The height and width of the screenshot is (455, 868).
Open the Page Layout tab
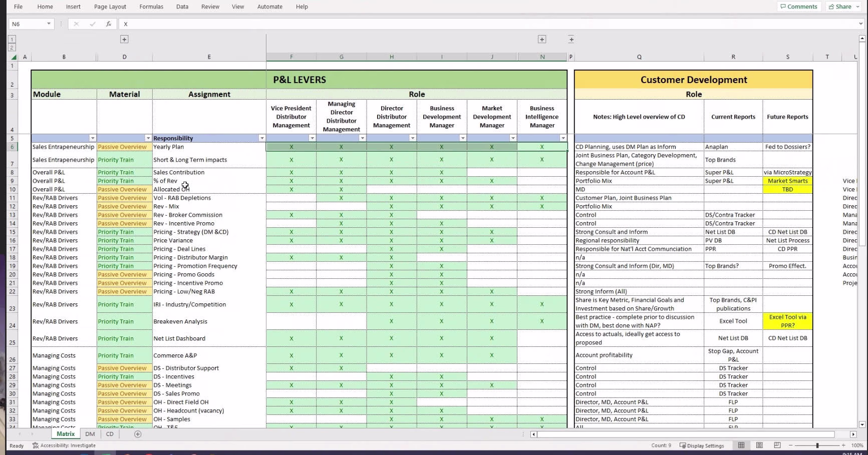pos(110,7)
